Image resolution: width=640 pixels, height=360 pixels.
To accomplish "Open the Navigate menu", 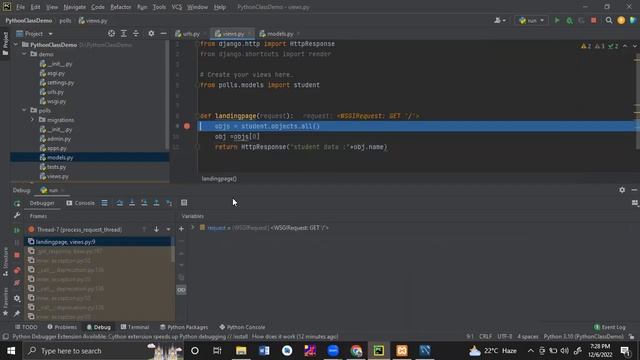I will (75, 7).
